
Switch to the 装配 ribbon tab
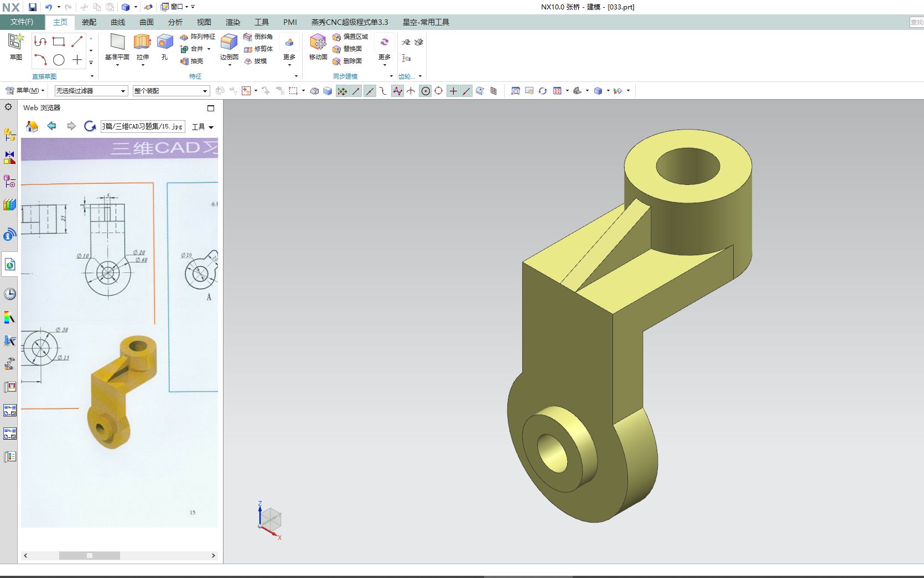point(89,22)
